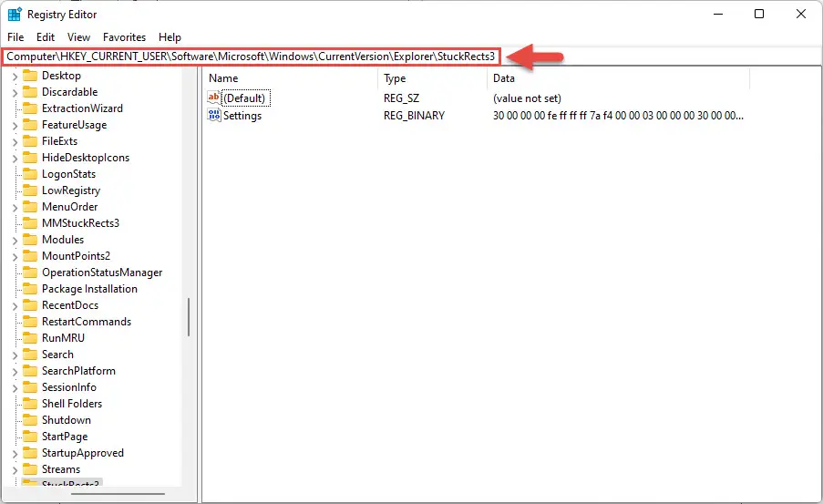This screenshot has width=823, height=504.
Task: Click the Settings binary value icon
Action: 214,115
